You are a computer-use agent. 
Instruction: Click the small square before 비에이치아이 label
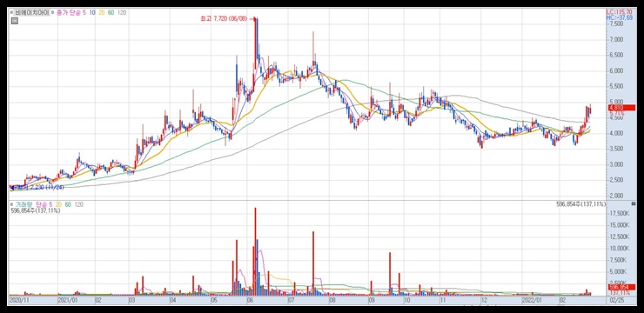pos(12,13)
